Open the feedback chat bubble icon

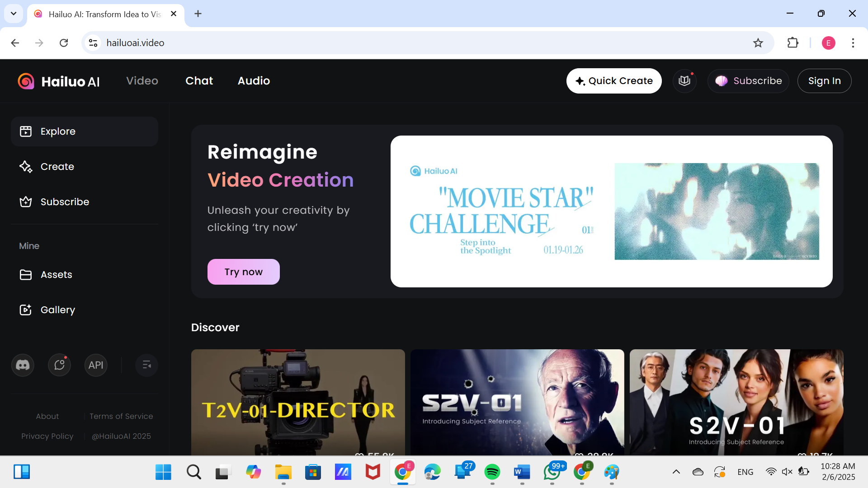pyautogui.click(x=59, y=365)
